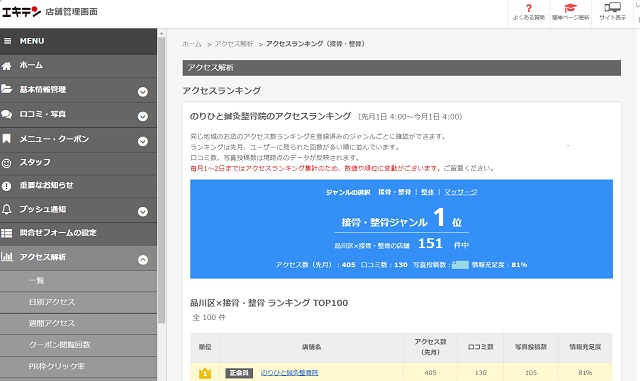Click the 口コミ数 column header
This screenshot has width=640, height=381.
480,347
